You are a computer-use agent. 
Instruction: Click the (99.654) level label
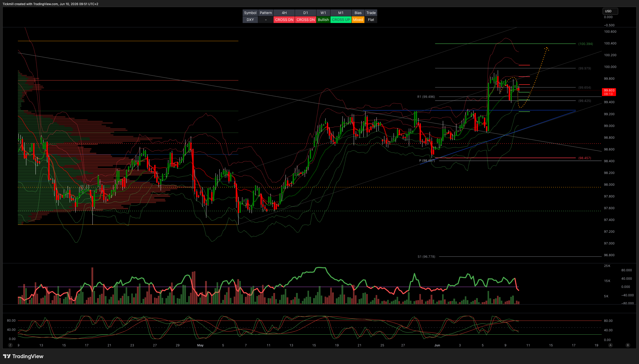click(585, 88)
